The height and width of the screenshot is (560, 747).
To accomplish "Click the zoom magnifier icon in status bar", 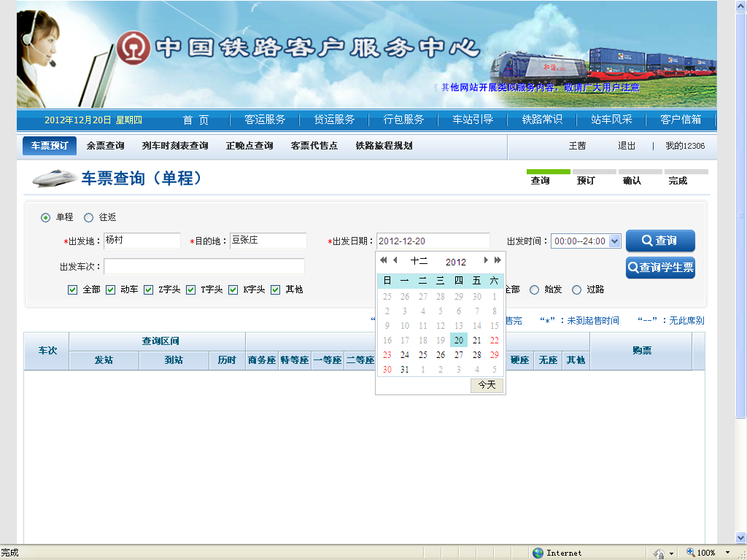I will 690,553.
